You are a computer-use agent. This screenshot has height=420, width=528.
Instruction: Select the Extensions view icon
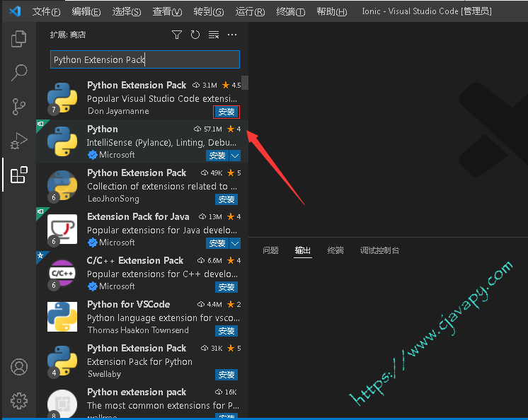coord(19,175)
